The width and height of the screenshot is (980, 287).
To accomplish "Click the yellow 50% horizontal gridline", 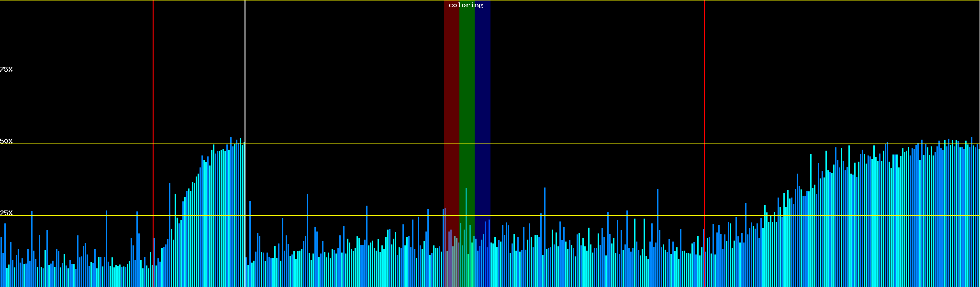I will [574, 144].
